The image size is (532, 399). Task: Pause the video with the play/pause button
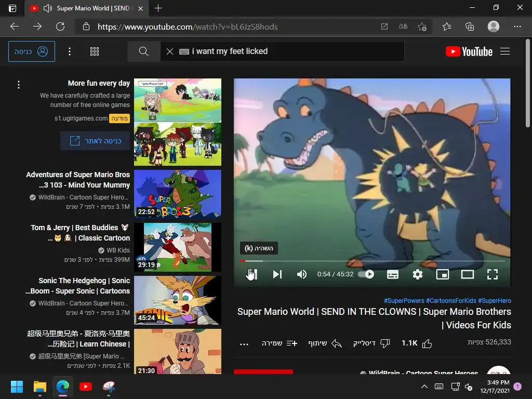pos(252,274)
